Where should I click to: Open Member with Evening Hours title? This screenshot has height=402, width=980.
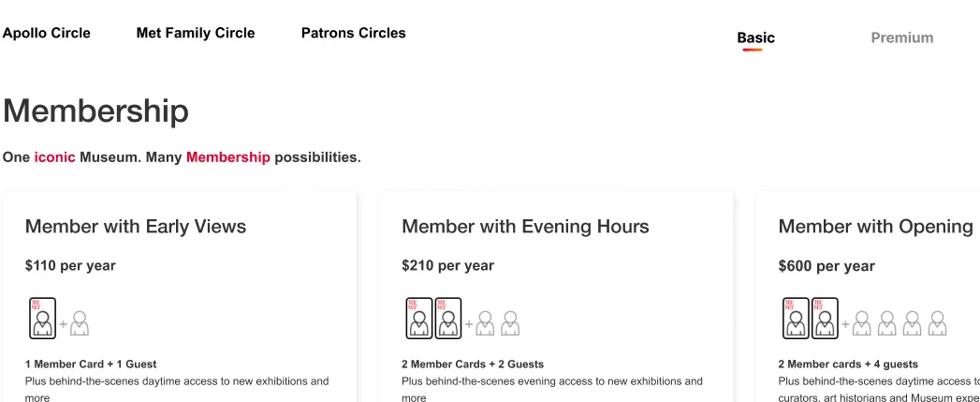click(525, 227)
